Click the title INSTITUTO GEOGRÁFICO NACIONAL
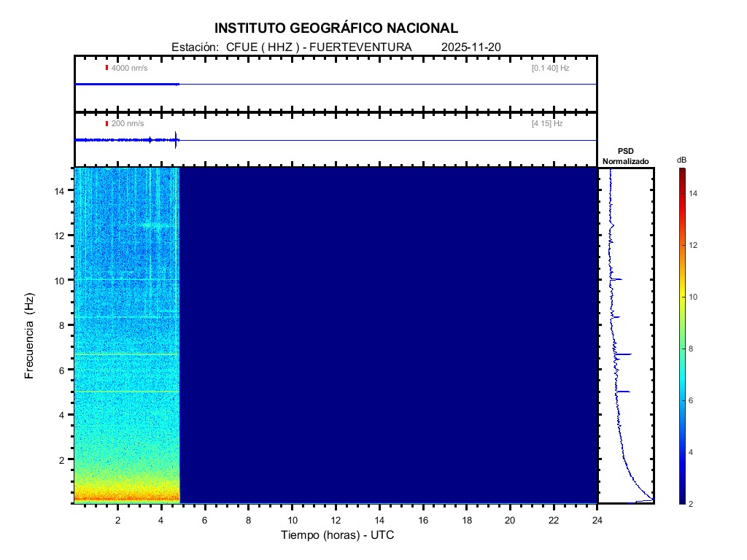 336,28
